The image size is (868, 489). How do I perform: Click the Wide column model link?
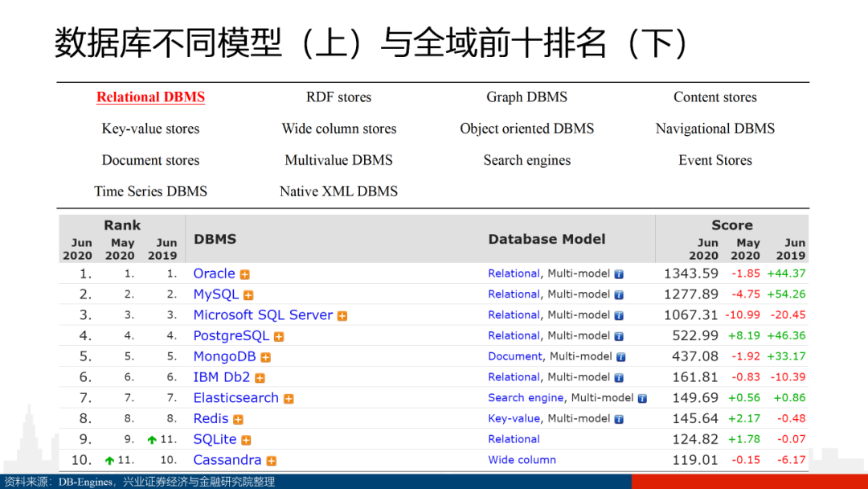click(522, 460)
